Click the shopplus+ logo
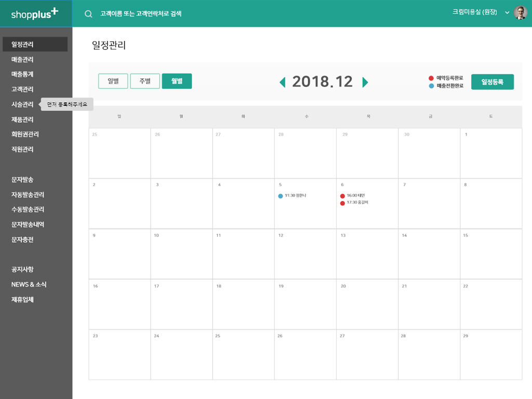This screenshot has width=532, height=399. click(35, 14)
